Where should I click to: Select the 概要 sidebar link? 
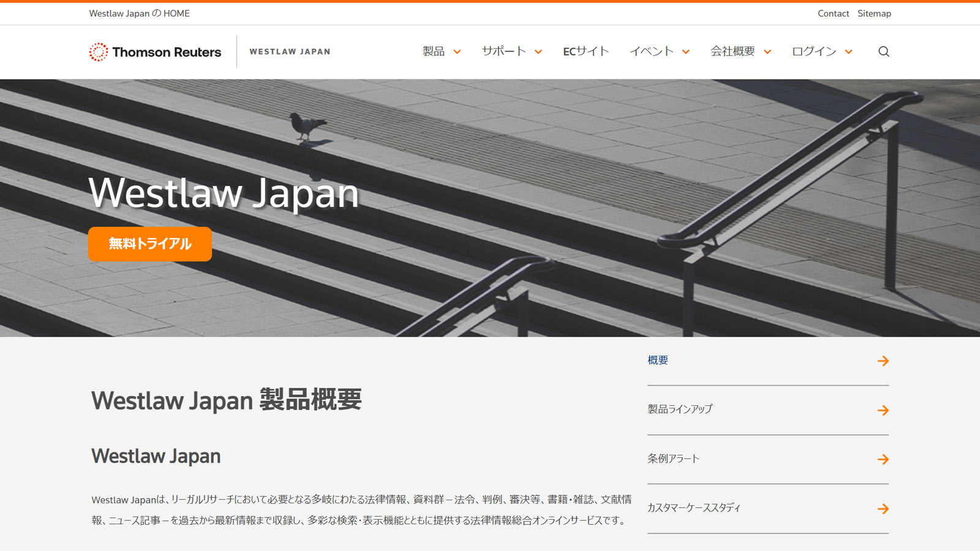[658, 361]
